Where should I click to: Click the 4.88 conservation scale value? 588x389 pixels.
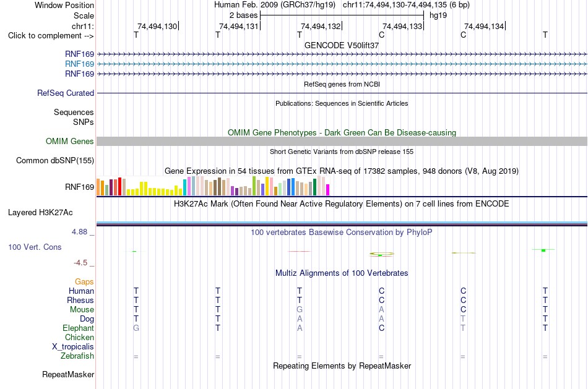click(x=79, y=232)
